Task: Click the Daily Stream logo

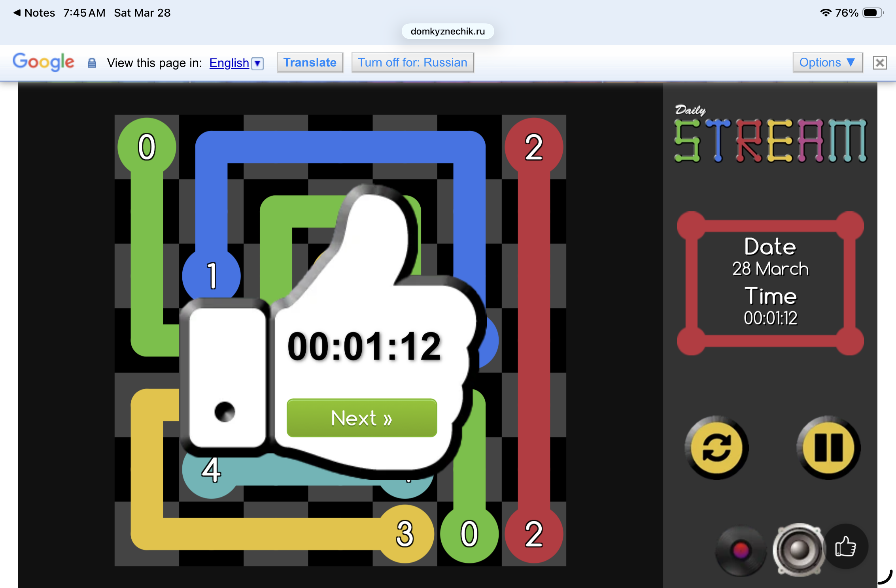Action: click(770, 134)
